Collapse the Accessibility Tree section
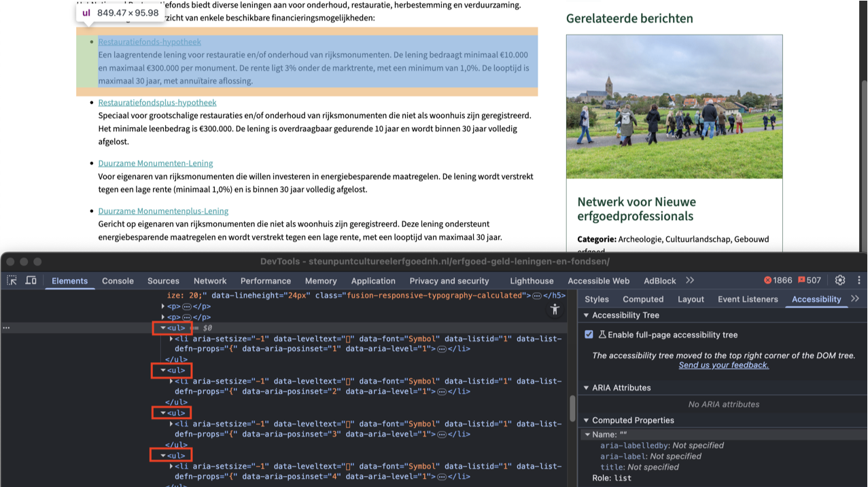 586,315
